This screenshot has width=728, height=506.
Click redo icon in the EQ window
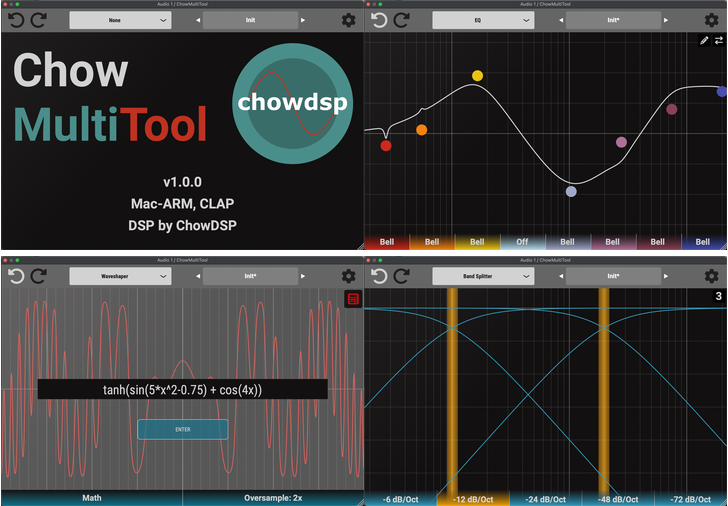402,20
